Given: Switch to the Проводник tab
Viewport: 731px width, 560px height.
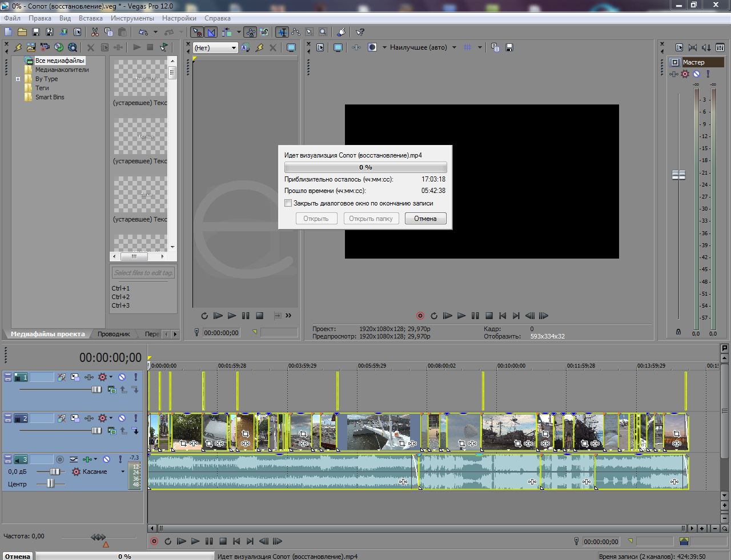Looking at the screenshot, I should pos(114,334).
